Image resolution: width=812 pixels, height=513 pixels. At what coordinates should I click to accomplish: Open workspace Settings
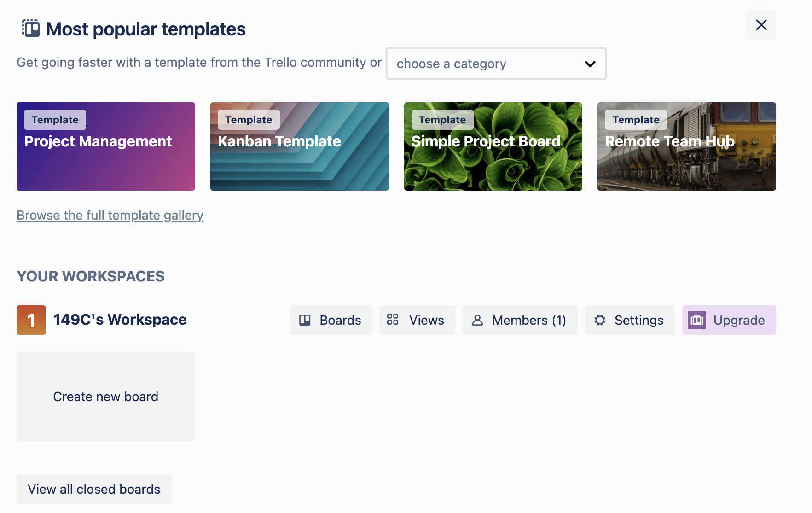click(x=630, y=320)
